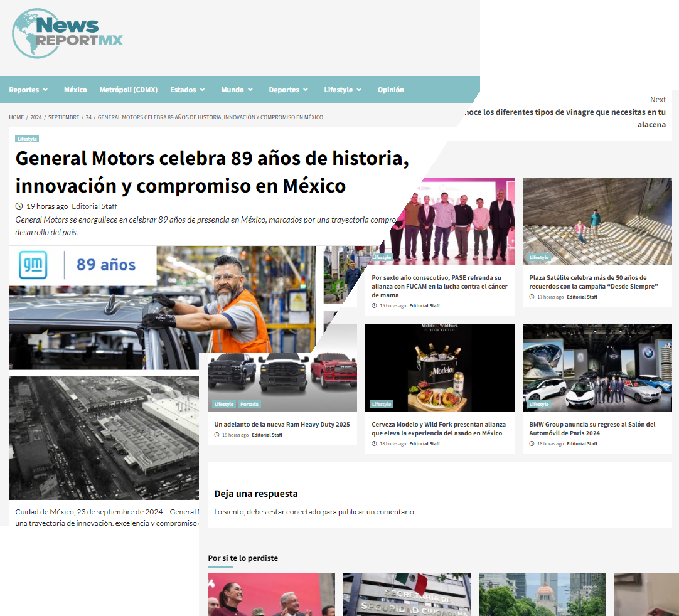Click Editorial Staff under BMW article
679x616 pixels.
click(x=582, y=443)
